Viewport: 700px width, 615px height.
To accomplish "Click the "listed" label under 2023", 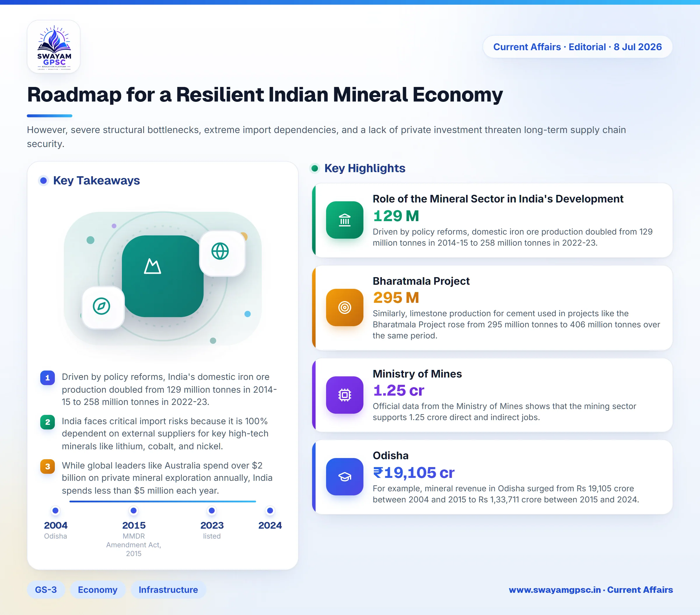I will (x=212, y=536).
